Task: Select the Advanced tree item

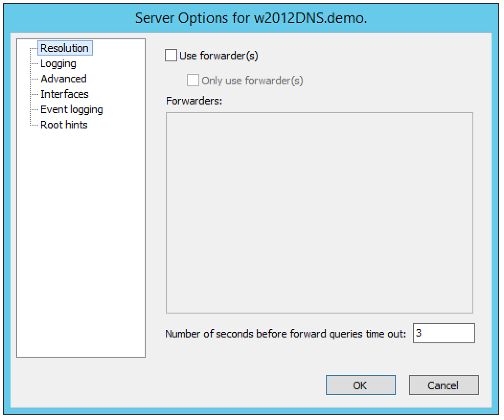Action: tap(63, 79)
